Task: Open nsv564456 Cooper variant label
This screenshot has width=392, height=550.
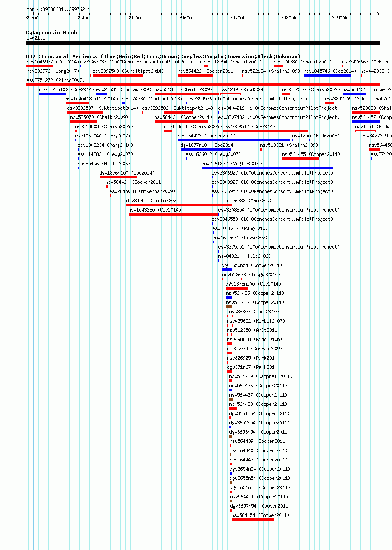Action: pyautogui.click(x=367, y=89)
